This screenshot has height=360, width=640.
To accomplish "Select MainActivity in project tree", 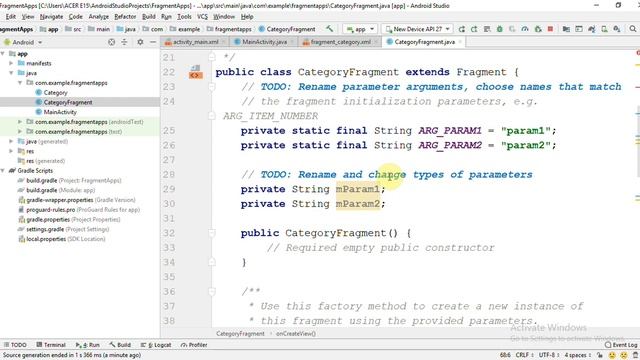I will tap(60, 112).
